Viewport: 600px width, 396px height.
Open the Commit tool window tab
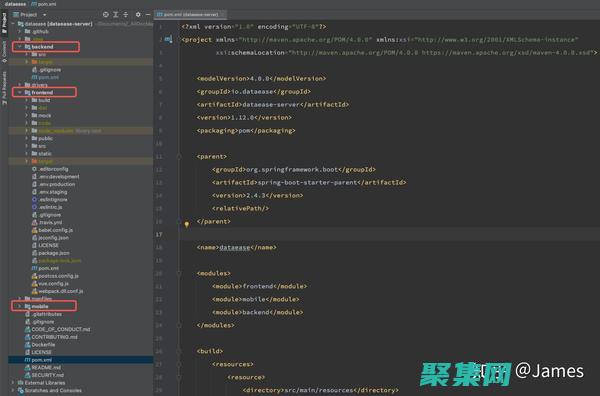tap(4, 52)
